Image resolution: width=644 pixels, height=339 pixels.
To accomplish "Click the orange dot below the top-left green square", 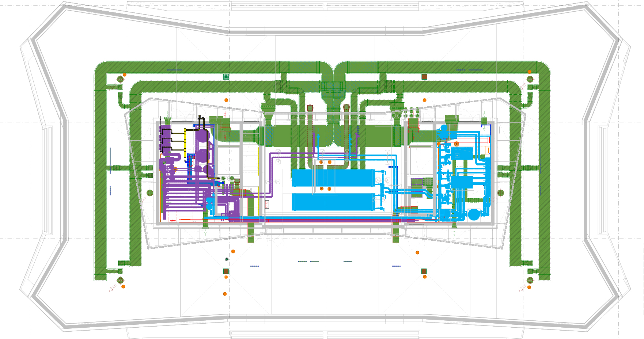I will [x=226, y=100].
